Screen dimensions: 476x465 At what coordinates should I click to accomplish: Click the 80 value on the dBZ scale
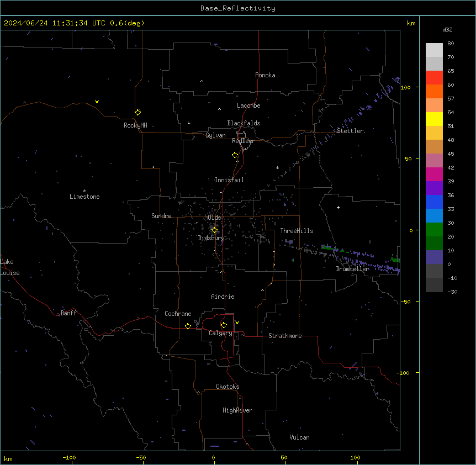(x=451, y=44)
